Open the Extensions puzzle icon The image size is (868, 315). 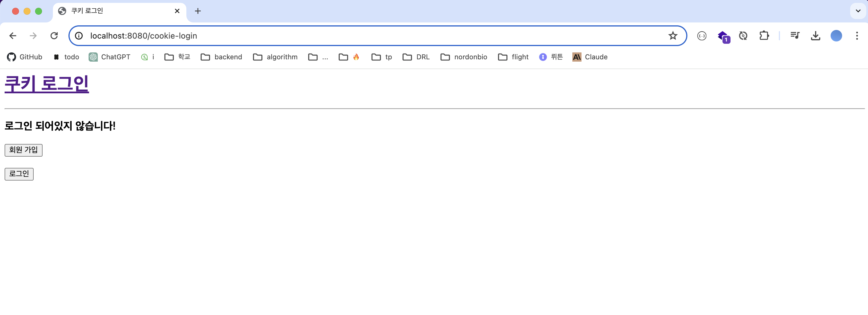click(x=764, y=36)
